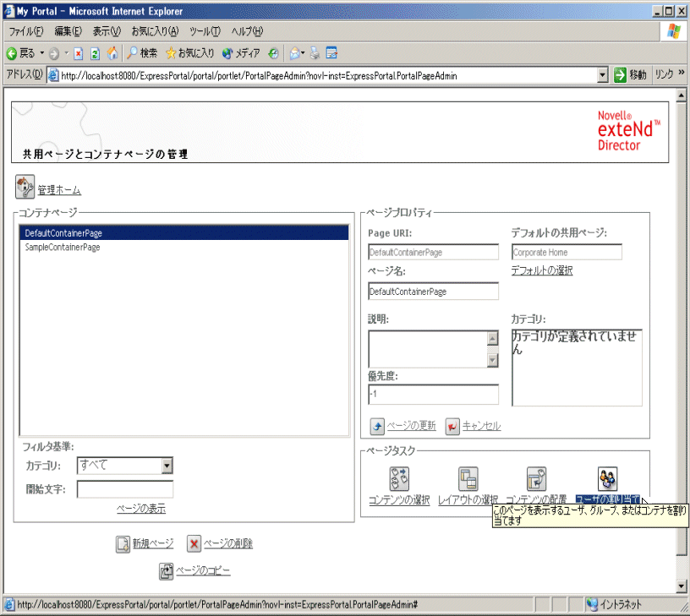This screenshot has height=616, width=690.
Task: Click the cancel (キャンセル) red arrow icon
Action: click(x=452, y=426)
